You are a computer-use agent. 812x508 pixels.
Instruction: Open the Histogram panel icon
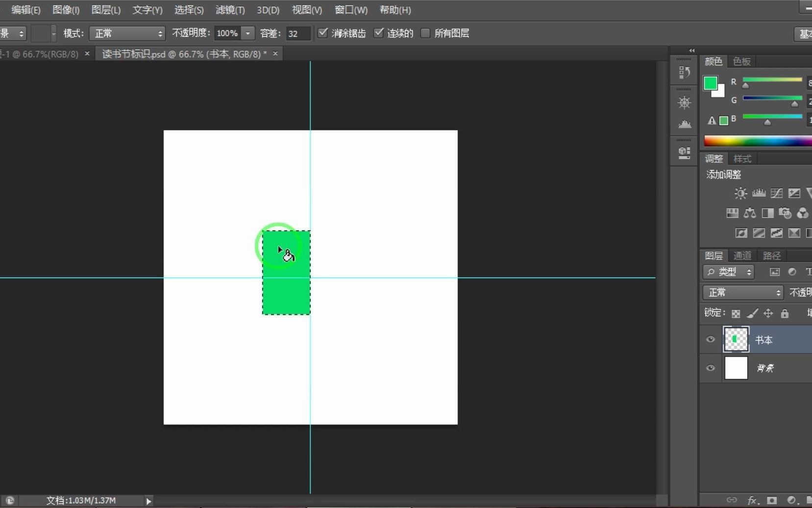point(684,124)
